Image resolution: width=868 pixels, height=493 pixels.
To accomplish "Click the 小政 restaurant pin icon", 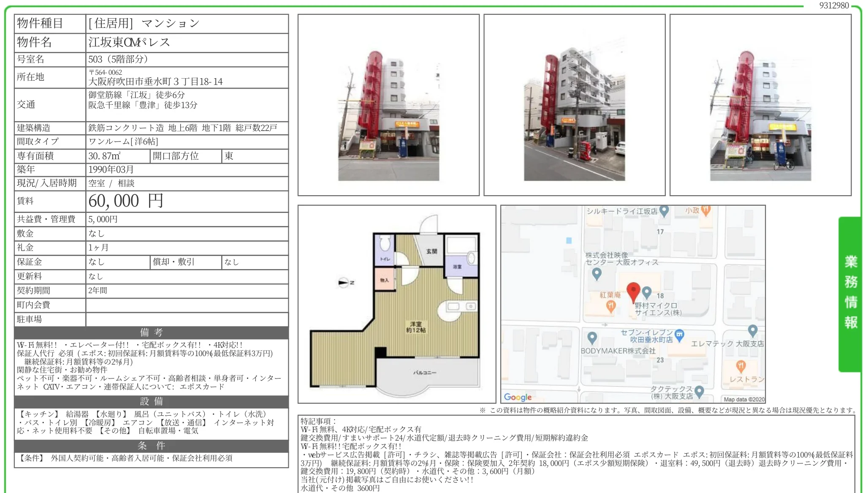I will pyautogui.click(x=706, y=210).
